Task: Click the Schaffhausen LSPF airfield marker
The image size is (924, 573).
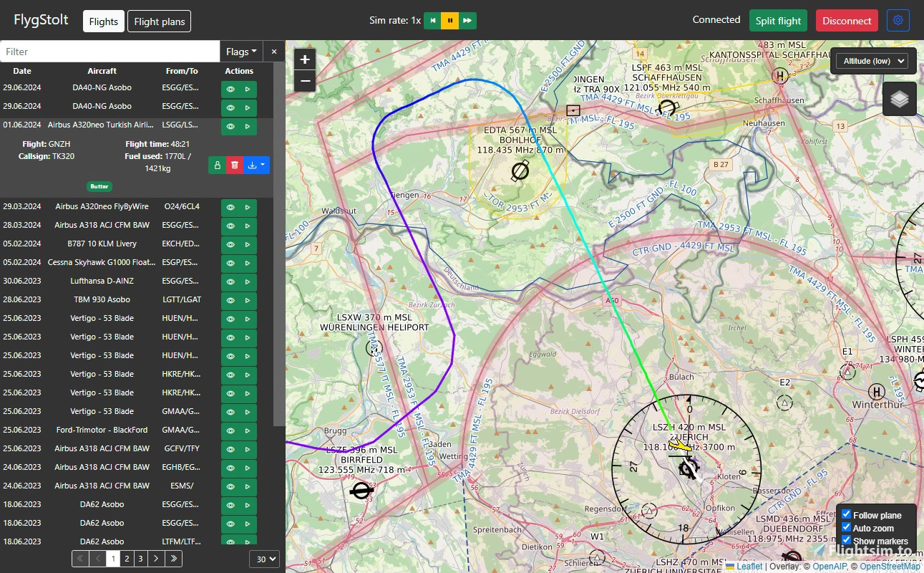Action: coord(667,109)
